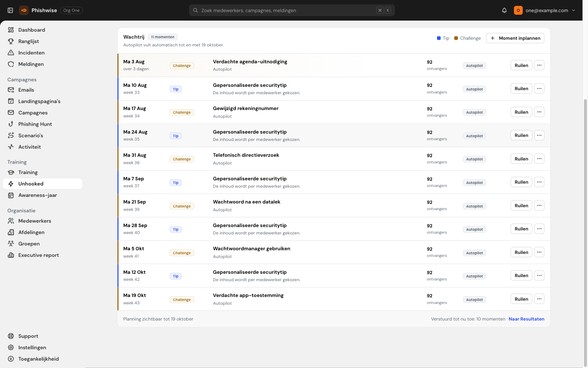Screen dimensions: 588x368
Task: Click the Activiteit pulse icon
Action: (11, 147)
